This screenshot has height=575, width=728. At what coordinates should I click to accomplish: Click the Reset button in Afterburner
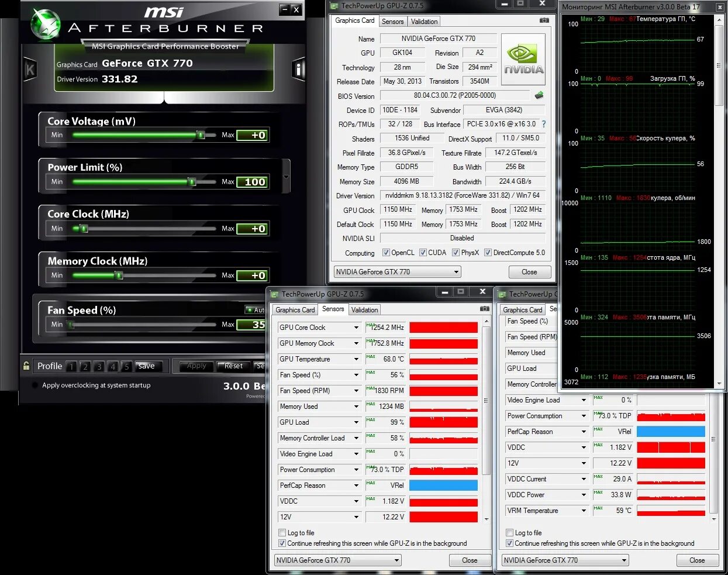(234, 366)
